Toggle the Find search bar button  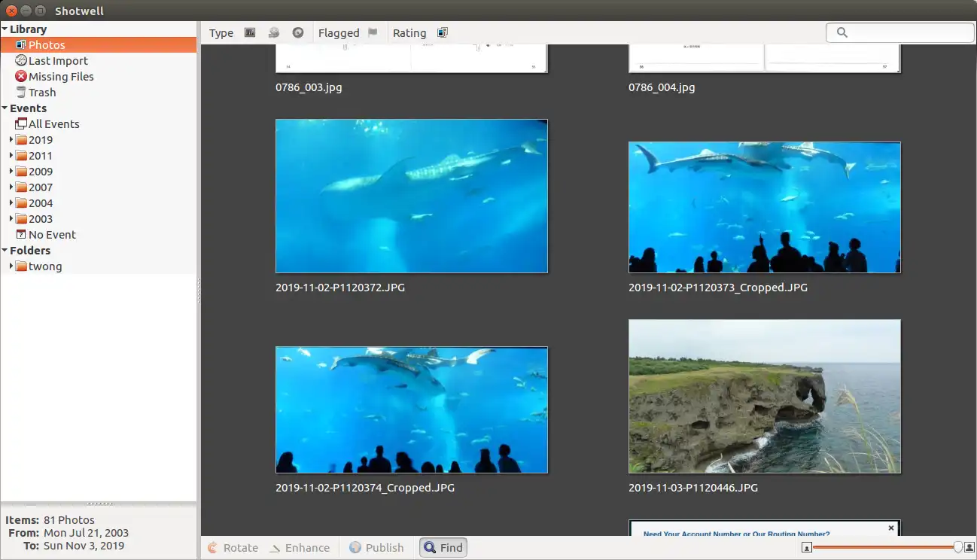[443, 548]
